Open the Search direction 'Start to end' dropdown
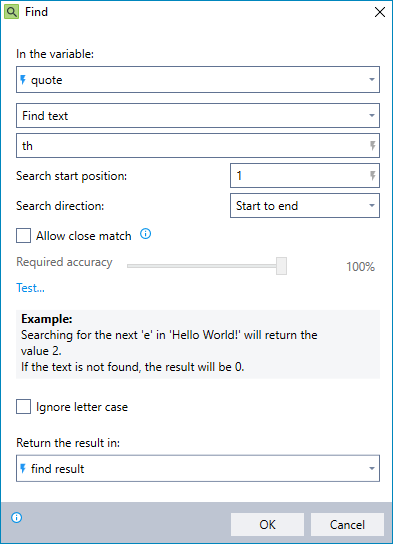393x544 pixels. (x=305, y=206)
